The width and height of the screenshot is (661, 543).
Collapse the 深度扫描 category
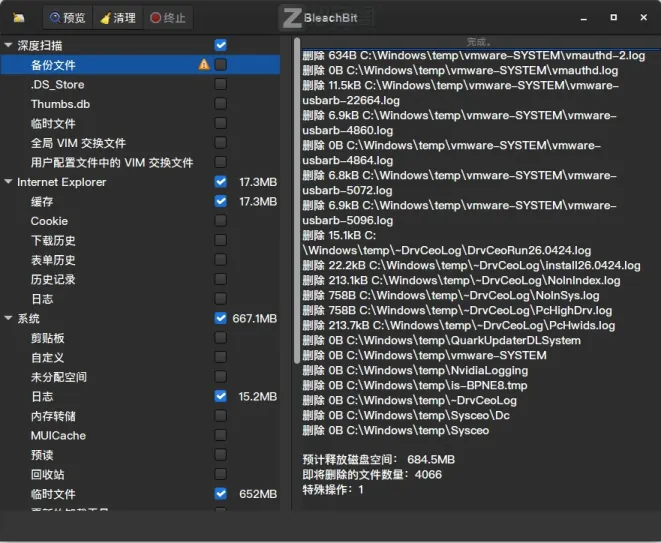click(x=8, y=45)
